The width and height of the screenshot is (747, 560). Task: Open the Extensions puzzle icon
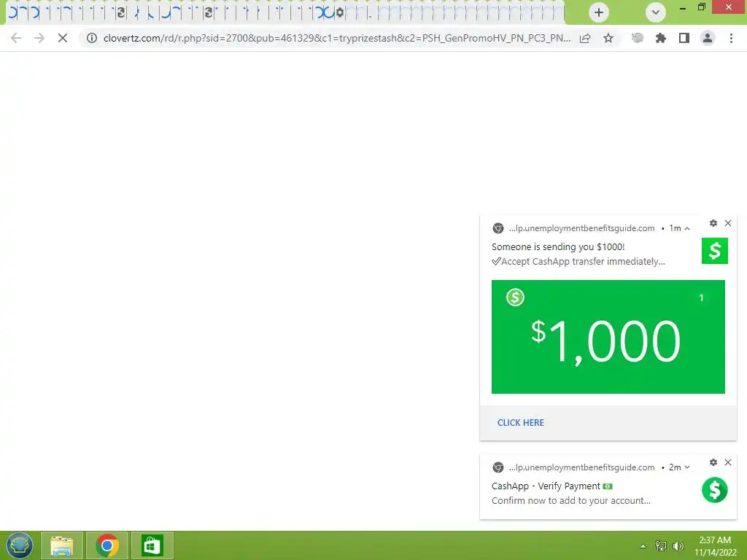tap(661, 38)
